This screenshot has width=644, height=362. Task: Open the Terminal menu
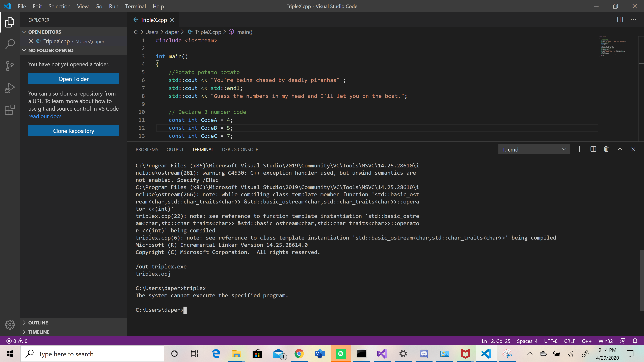tap(135, 6)
